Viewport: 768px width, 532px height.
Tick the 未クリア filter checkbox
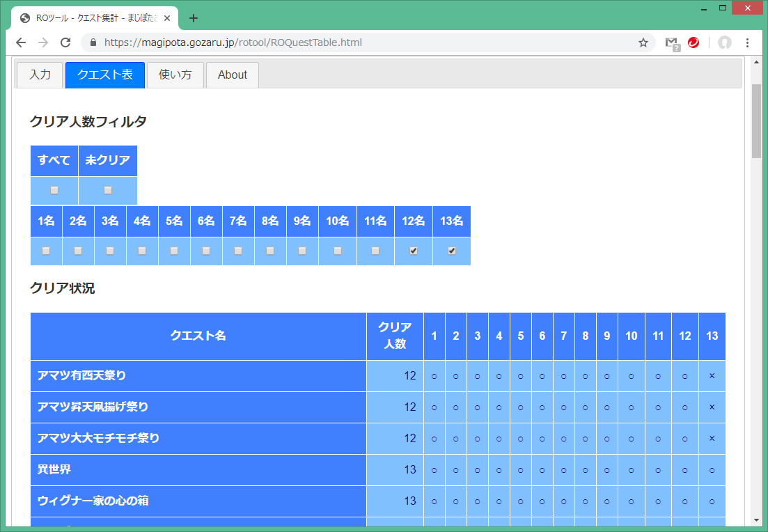(108, 190)
